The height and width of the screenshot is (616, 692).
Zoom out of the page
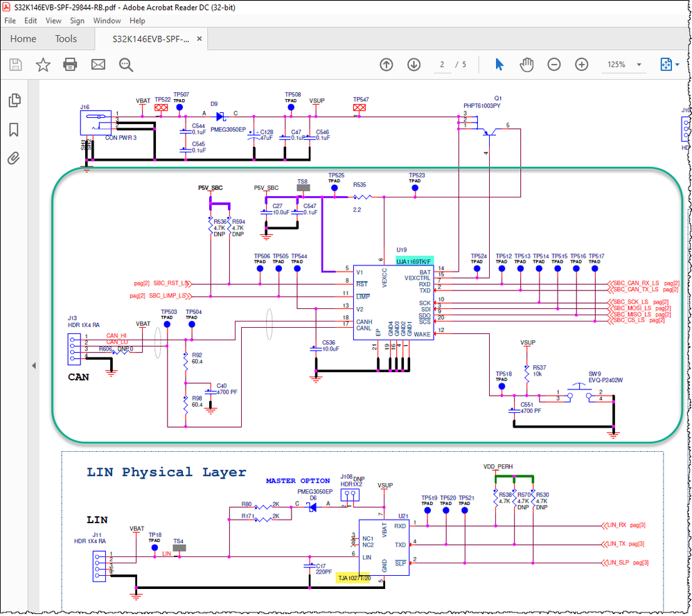[554, 64]
